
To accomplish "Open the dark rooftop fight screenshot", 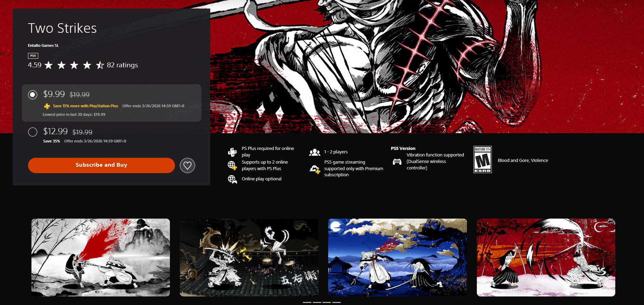I will pos(249,257).
